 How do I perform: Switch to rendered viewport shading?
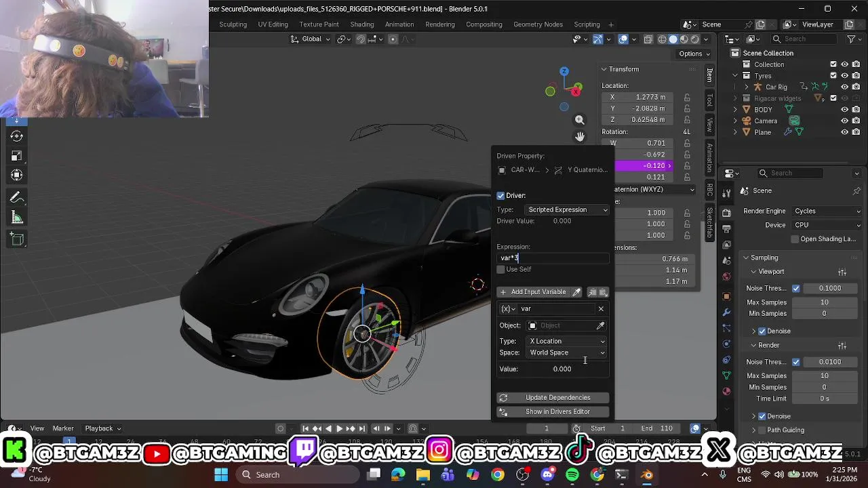pyautogui.click(x=695, y=39)
